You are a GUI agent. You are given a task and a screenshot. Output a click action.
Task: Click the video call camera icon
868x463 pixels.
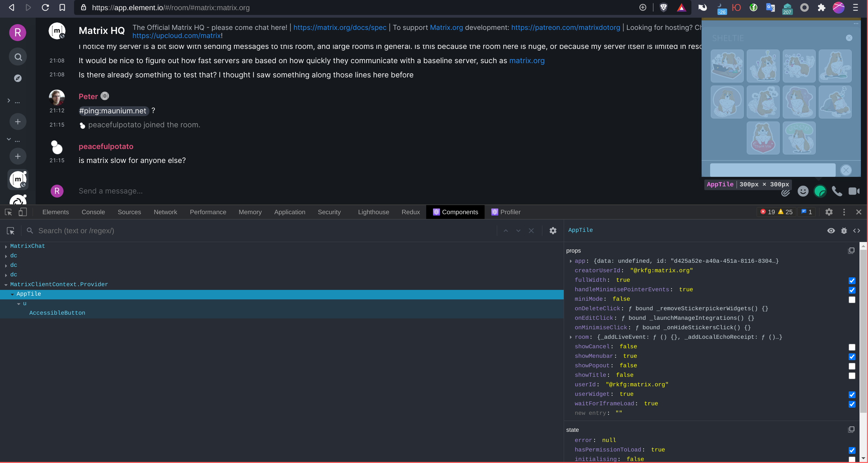point(854,191)
